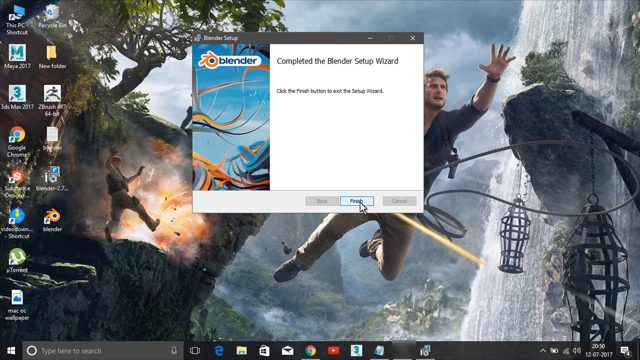The image size is (640, 360).
Task: Click the network icon in system tray
Action: (x=566, y=351)
